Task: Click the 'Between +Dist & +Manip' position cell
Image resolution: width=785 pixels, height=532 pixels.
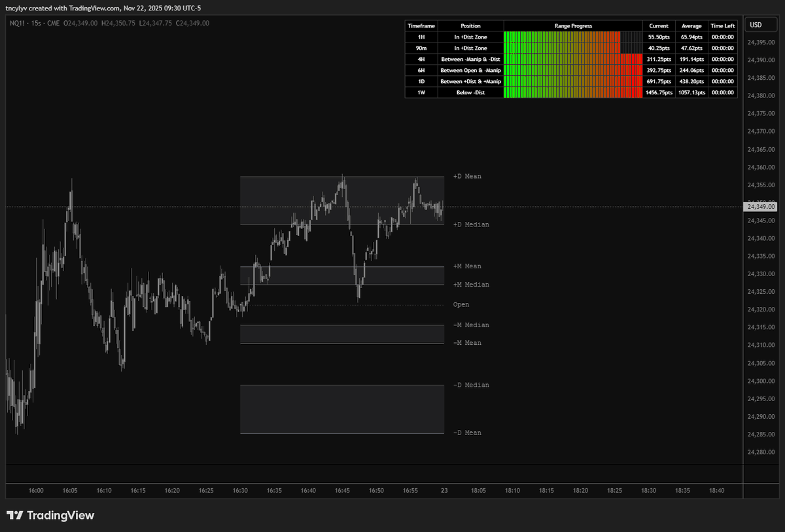Action: click(x=470, y=82)
